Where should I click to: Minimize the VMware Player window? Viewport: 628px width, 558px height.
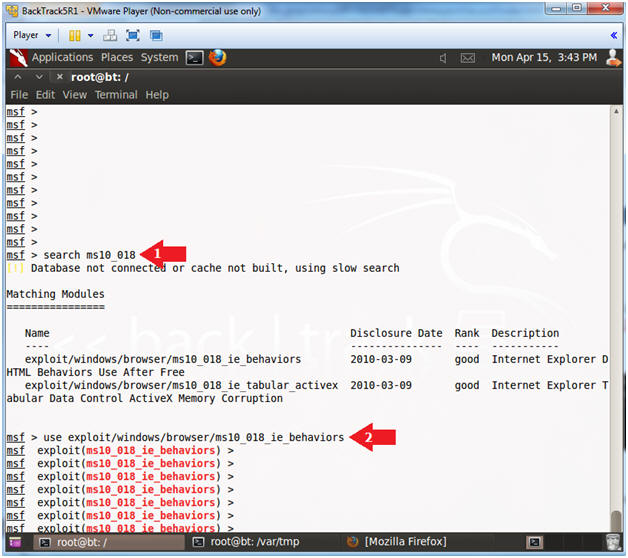pyautogui.click(x=556, y=8)
